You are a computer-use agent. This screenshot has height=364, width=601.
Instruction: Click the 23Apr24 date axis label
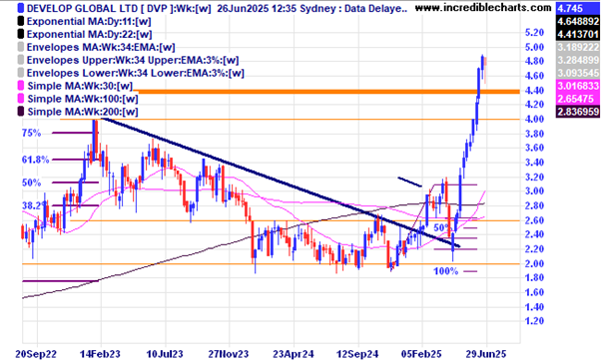pyautogui.click(x=294, y=354)
